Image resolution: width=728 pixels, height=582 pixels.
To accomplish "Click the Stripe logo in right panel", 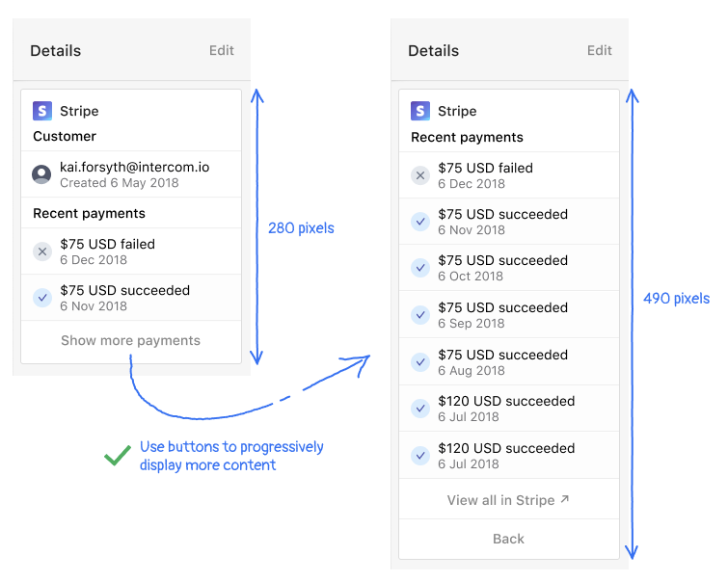I will pos(420,111).
